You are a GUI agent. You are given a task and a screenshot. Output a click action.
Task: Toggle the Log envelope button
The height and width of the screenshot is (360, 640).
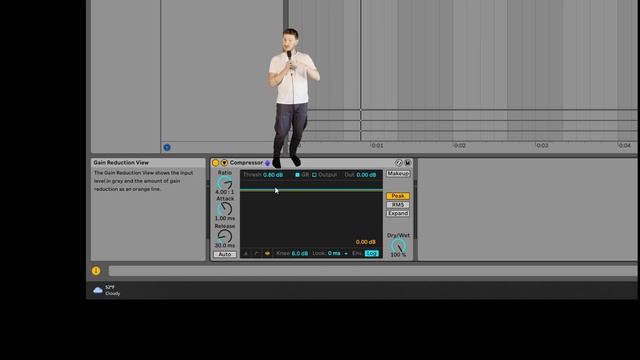point(371,253)
